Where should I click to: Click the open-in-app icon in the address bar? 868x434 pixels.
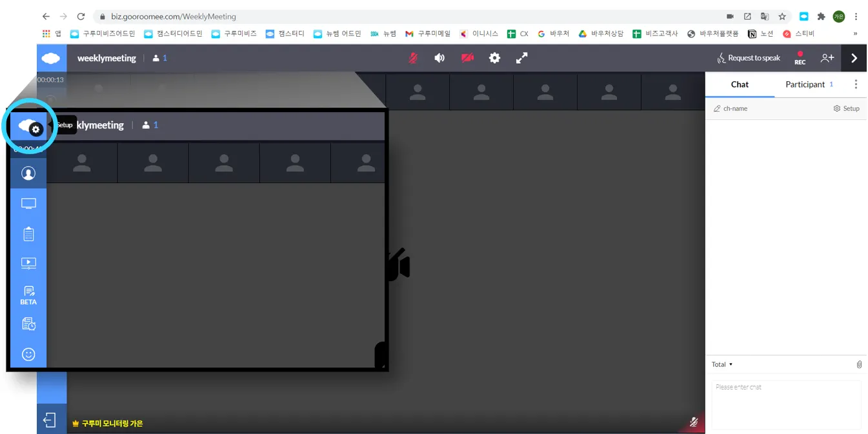tap(747, 16)
